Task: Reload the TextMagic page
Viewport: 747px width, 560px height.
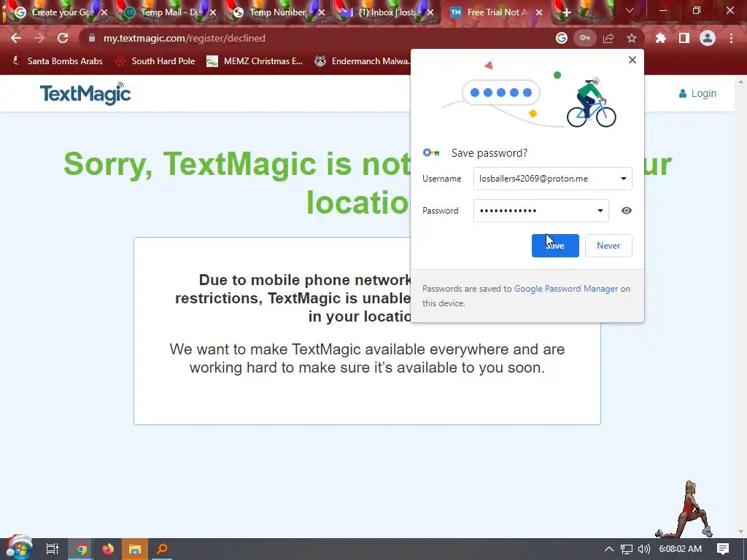Action: pos(63,38)
